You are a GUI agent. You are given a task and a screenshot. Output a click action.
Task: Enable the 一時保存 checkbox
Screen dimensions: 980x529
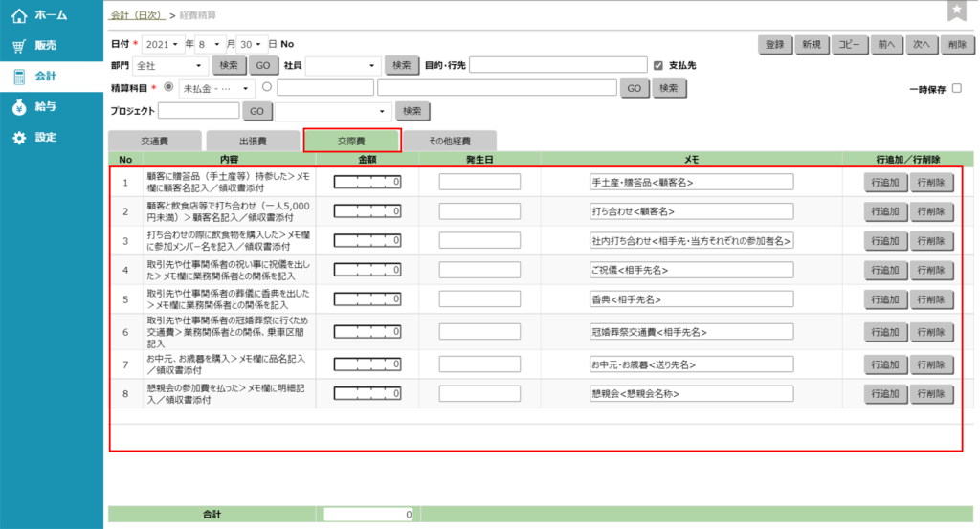click(956, 89)
